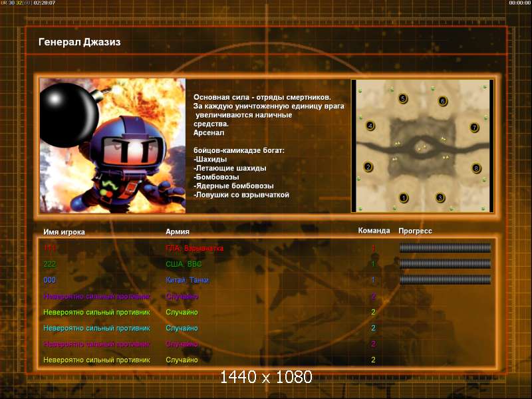
Task: Click the army entry "ГЛА: Взрывчатка"
Action: (x=194, y=248)
